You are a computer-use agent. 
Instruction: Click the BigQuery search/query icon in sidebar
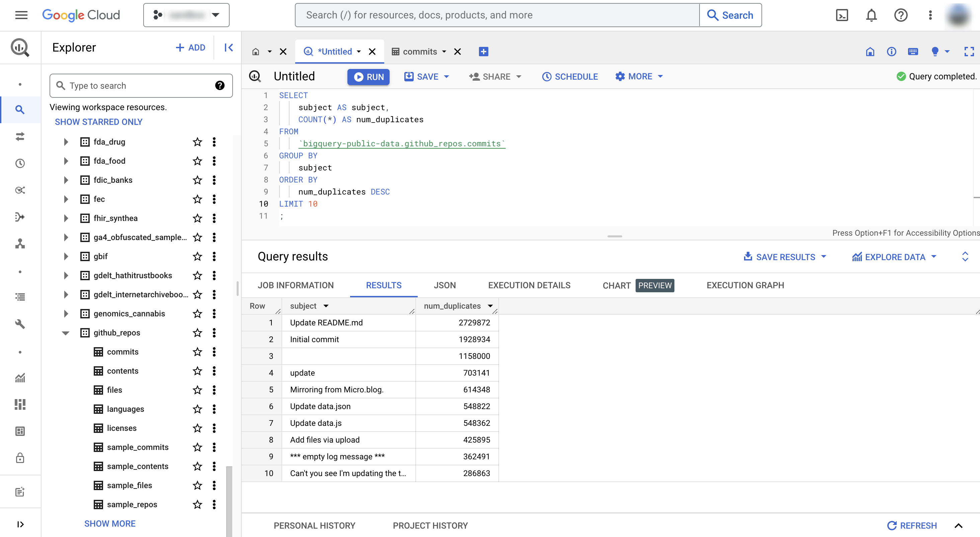[x=20, y=109]
